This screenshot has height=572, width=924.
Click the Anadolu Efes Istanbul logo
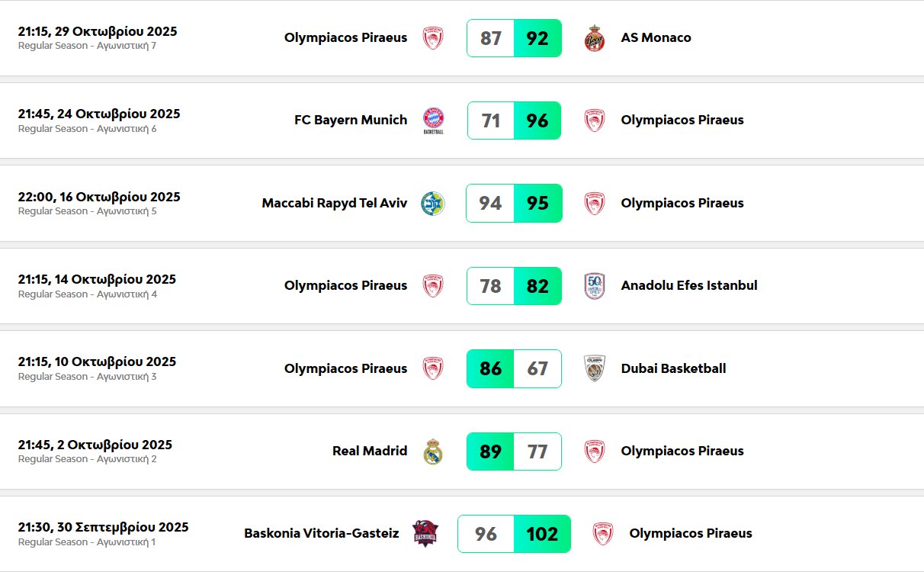coord(595,286)
